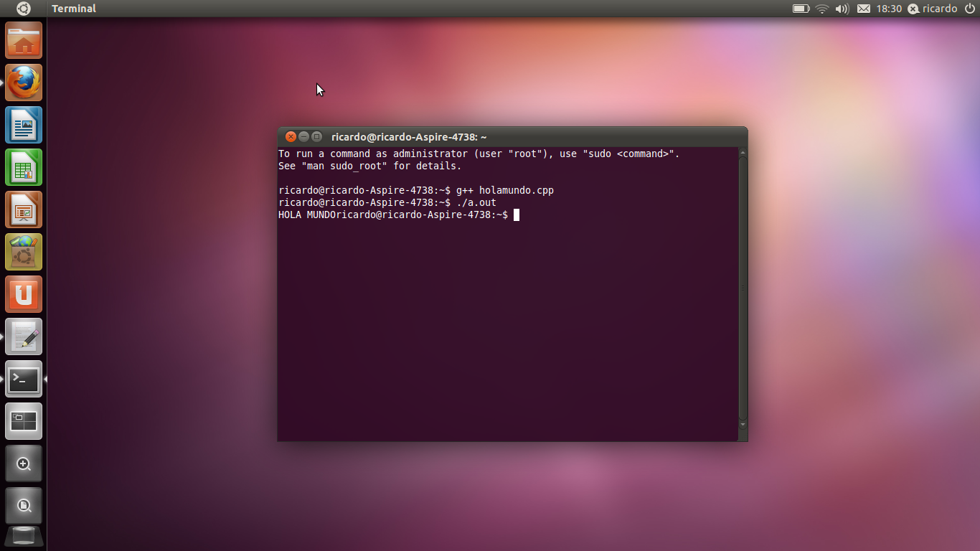Viewport: 980px width, 551px height.
Task: Open LibreOffice Calc
Action: (24, 166)
